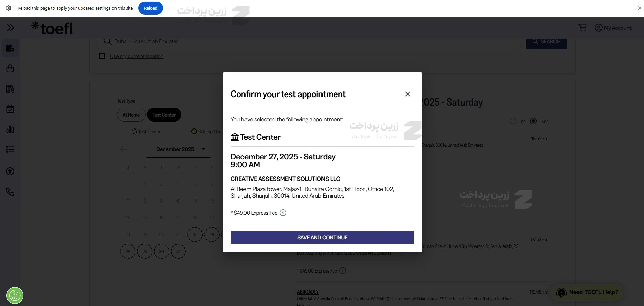
Task: Open the accessibility sidebar icon
Action: (x=10, y=171)
